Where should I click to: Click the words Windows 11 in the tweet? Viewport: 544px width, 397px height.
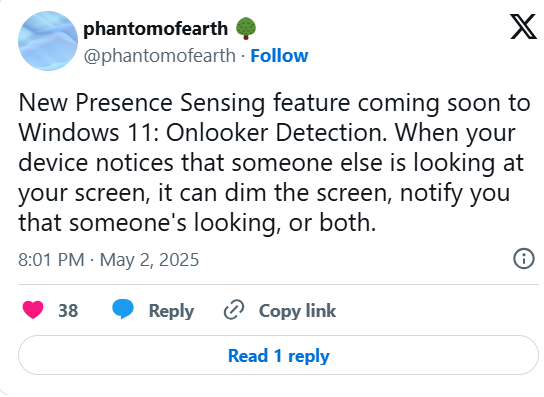(x=88, y=133)
